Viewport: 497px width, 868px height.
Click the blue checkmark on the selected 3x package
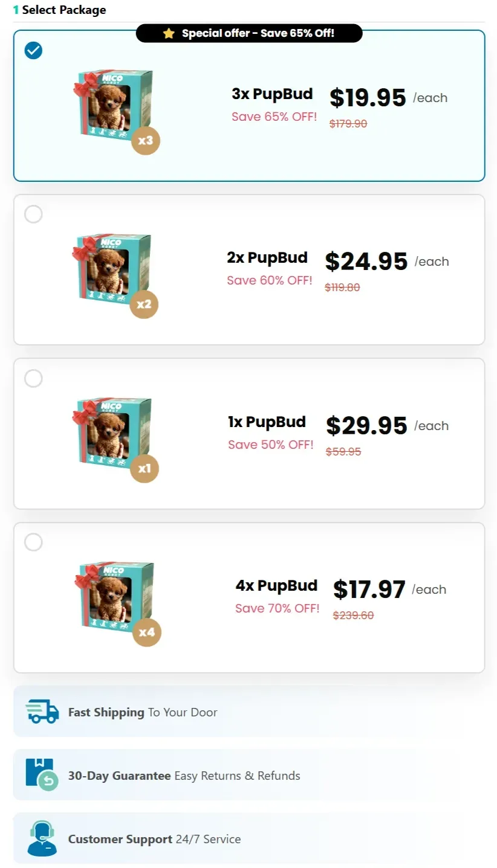[34, 51]
